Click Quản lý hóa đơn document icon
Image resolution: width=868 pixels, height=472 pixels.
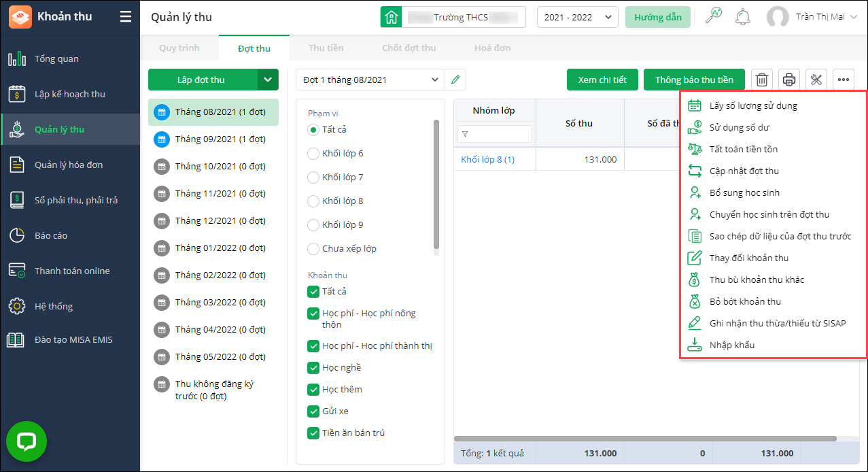pyautogui.click(x=17, y=165)
